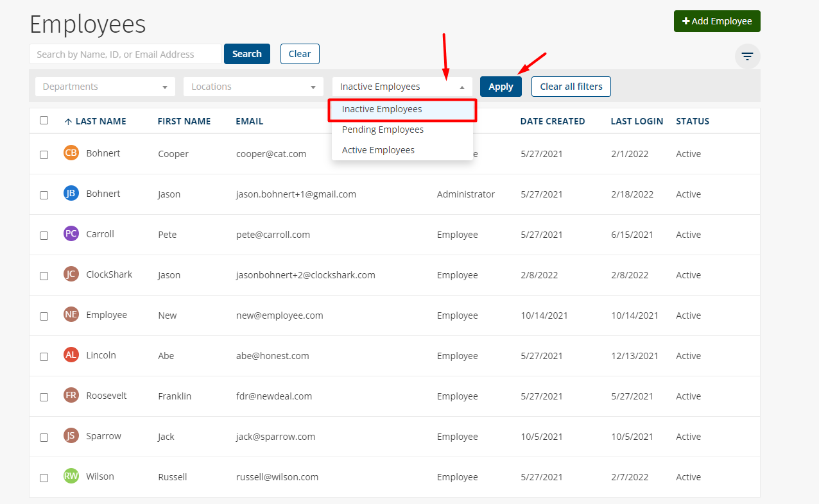Sort by the LAST LOGIN column header
This screenshot has height=504, width=819.
pyautogui.click(x=637, y=121)
